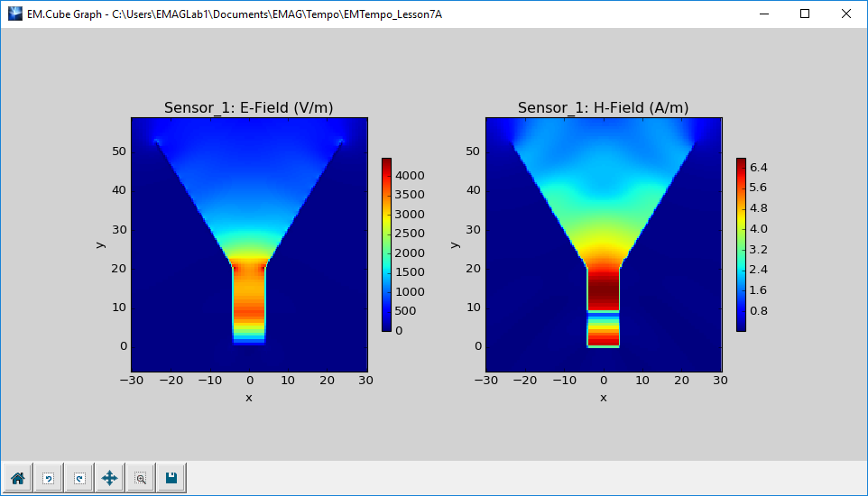Click the EMTempo_Lesson7A window title text
Viewport: 868px width, 496px height.
[392, 14]
